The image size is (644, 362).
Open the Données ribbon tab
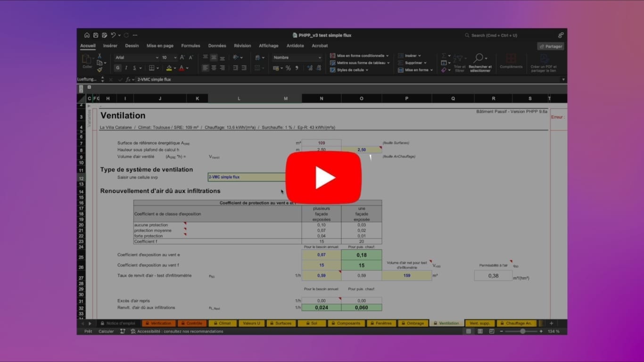[217, 46]
